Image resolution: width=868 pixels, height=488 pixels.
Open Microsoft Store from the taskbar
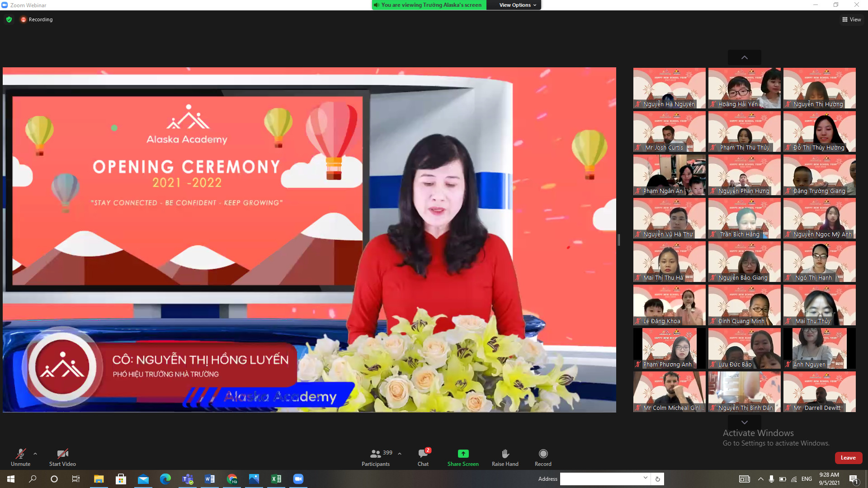(x=121, y=479)
